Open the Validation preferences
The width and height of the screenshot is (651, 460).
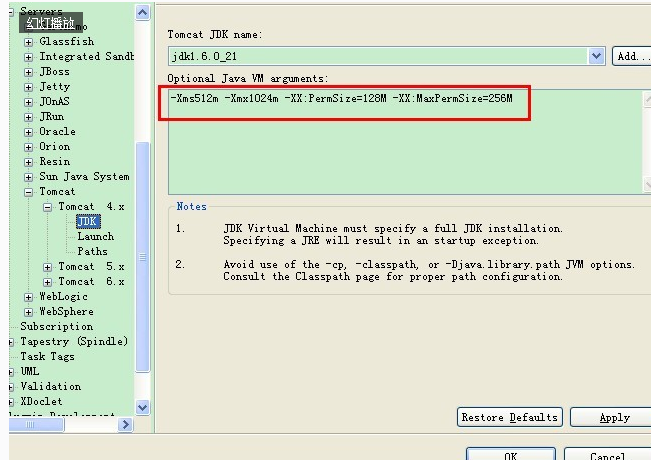51,386
